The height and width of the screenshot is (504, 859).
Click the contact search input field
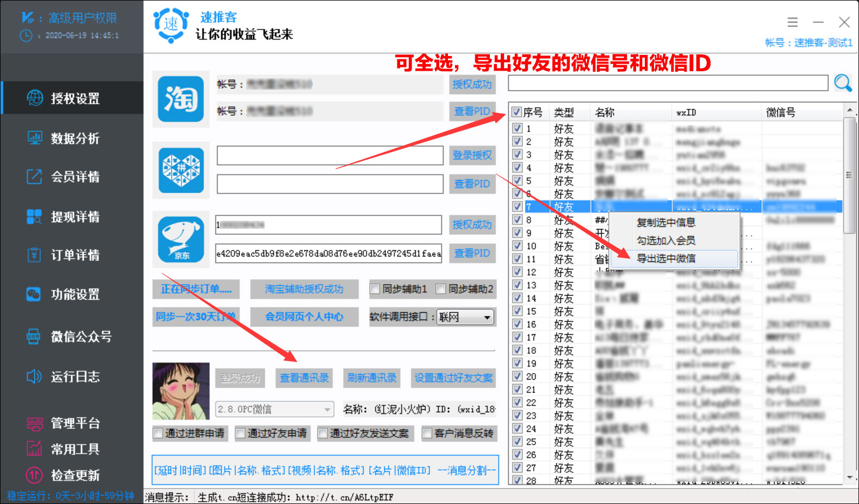coord(668,83)
